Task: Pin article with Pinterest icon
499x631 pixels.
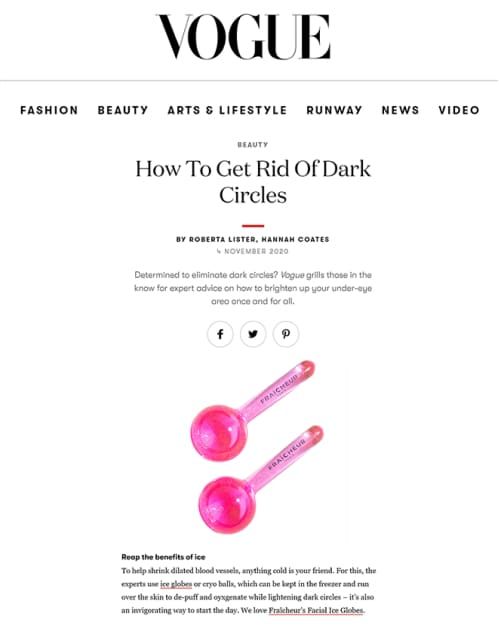Action: [x=286, y=334]
